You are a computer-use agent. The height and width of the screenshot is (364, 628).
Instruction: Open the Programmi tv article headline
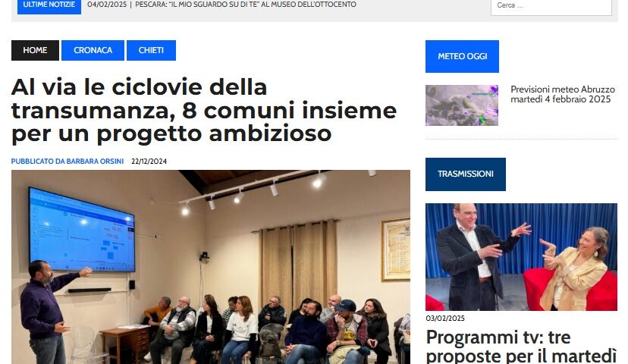[521, 347]
